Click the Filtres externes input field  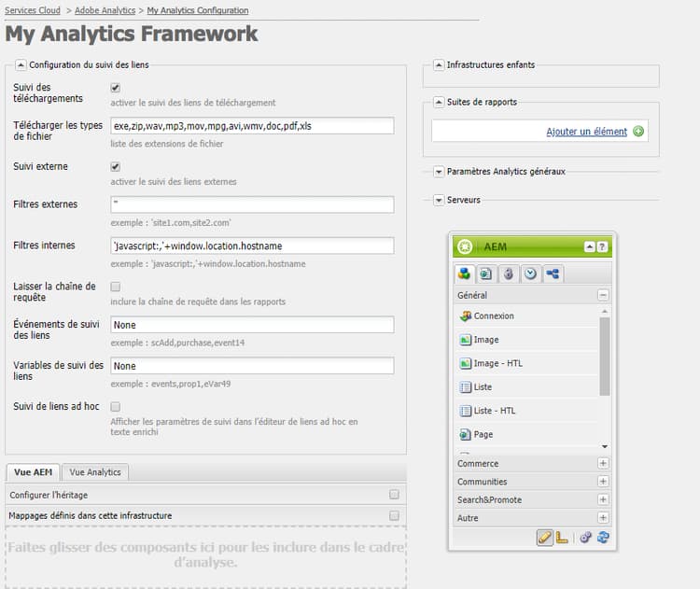252,204
